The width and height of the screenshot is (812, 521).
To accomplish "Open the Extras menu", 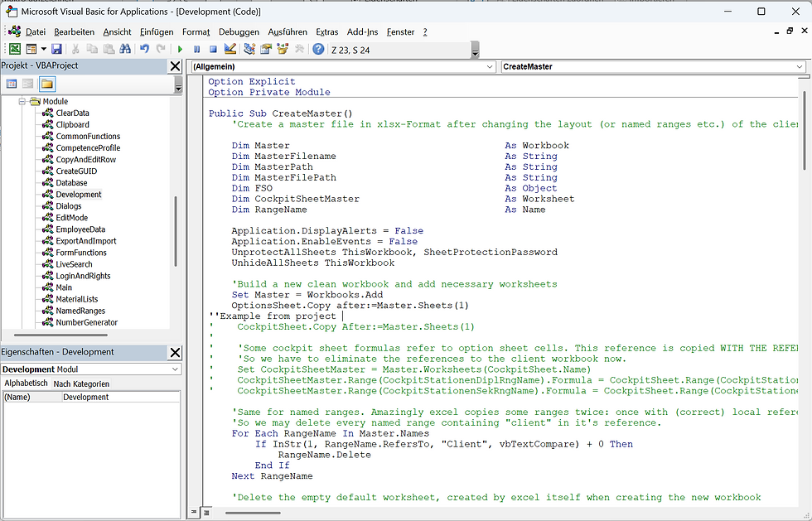I will (x=326, y=32).
